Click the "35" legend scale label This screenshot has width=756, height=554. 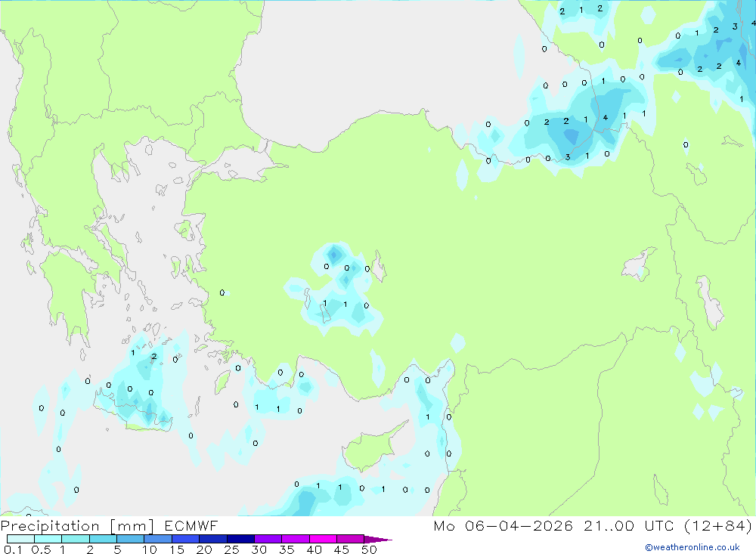point(287,549)
